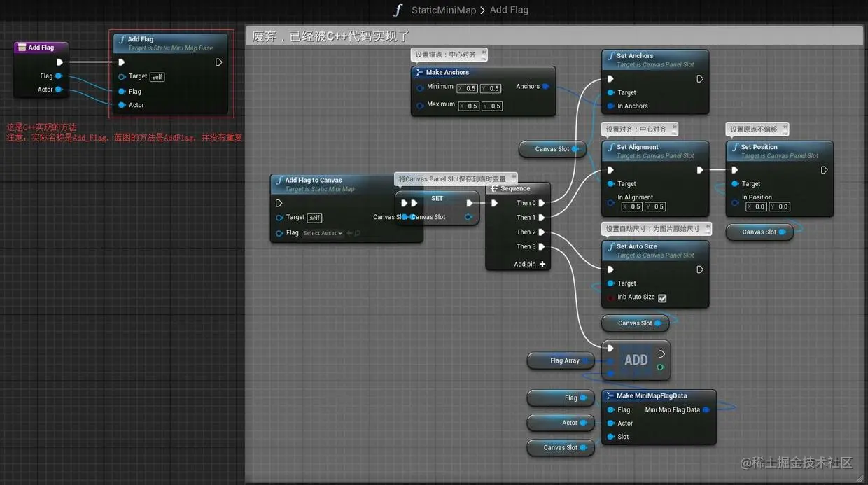Select the Set Position node header
This screenshot has width=868, height=485.
(780, 150)
